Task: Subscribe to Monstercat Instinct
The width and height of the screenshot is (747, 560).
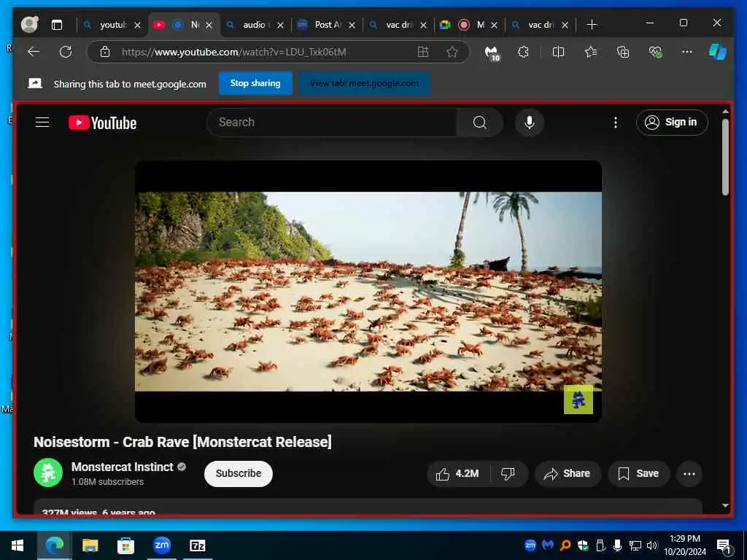Action: (x=239, y=473)
